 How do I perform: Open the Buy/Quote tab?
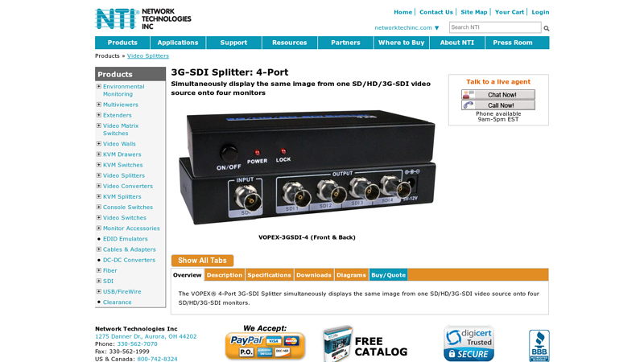tap(388, 275)
